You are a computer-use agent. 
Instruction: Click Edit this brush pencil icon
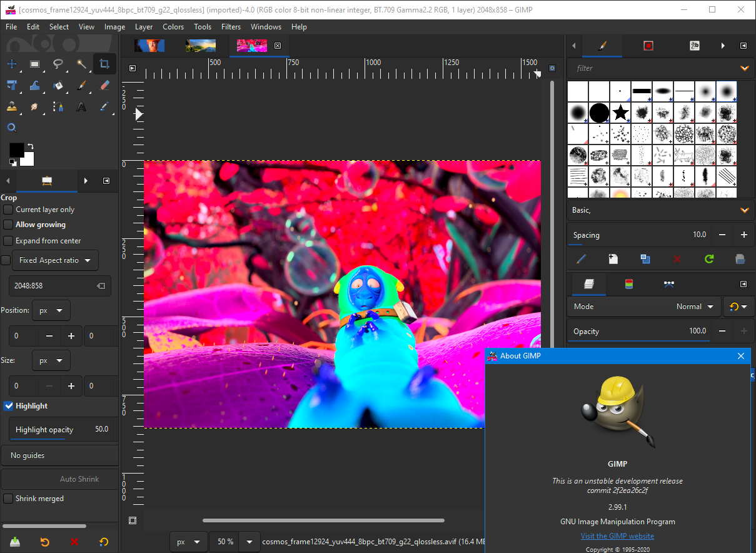click(582, 258)
